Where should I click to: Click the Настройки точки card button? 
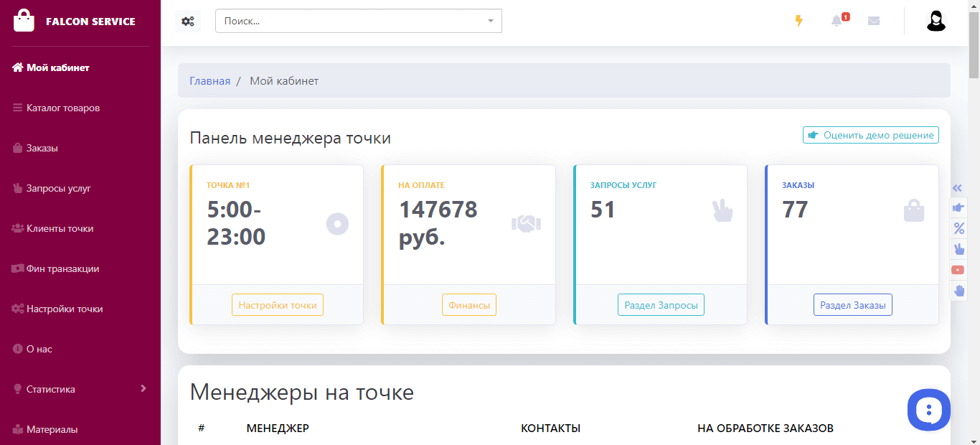coord(278,305)
